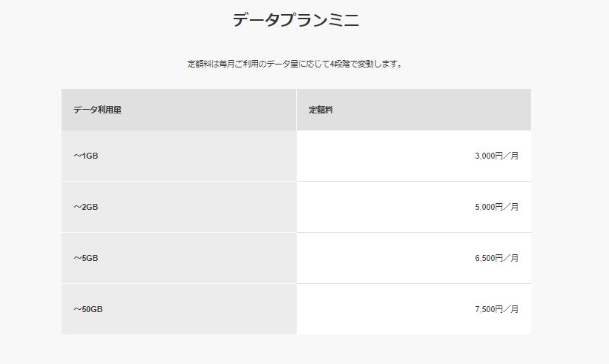Click the 定額料 column header
This screenshot has width=609, height=364.
(414, 110)
